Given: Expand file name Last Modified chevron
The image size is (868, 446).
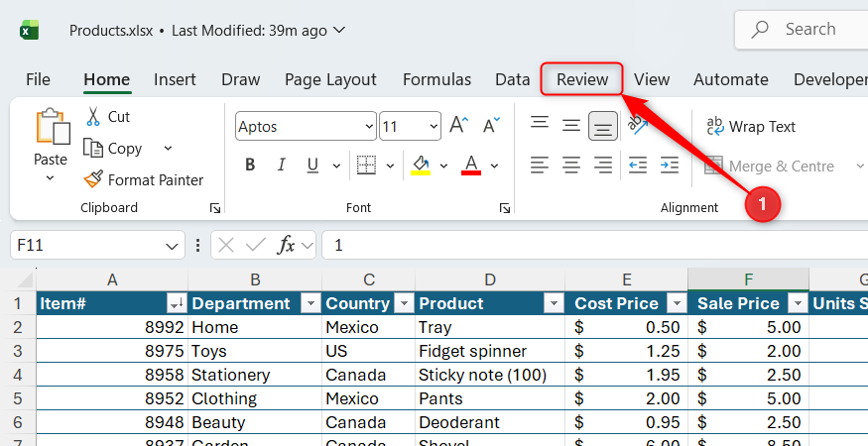Looking at the screenshot, I should pyautogui.click(x=339, y=30).
